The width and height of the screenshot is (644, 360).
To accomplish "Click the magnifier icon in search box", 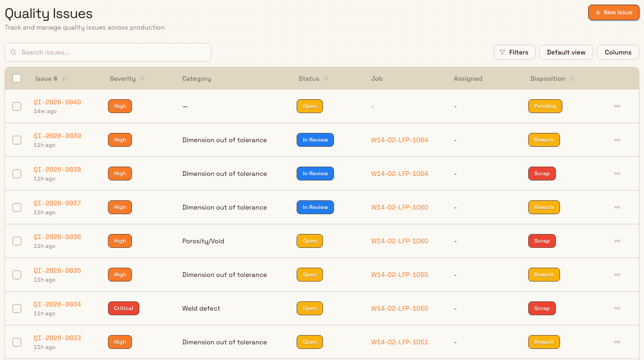I will pos(13,52).
